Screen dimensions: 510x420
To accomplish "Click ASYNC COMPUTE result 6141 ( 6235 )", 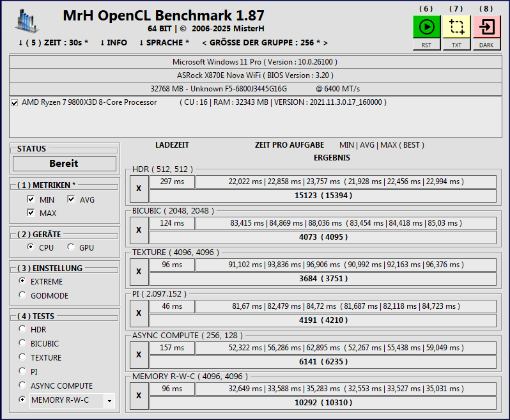I will click(323, 362).
